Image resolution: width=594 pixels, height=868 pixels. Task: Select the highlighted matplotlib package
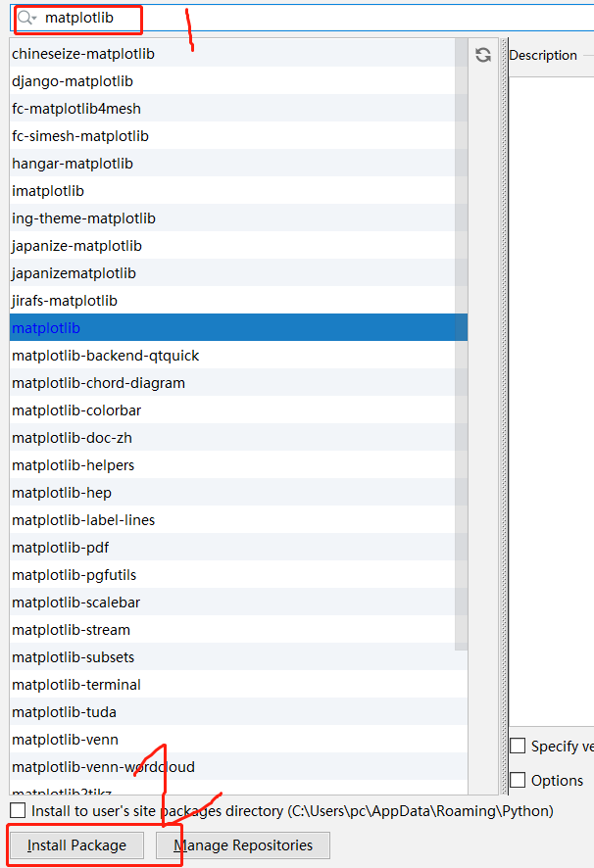238,328
